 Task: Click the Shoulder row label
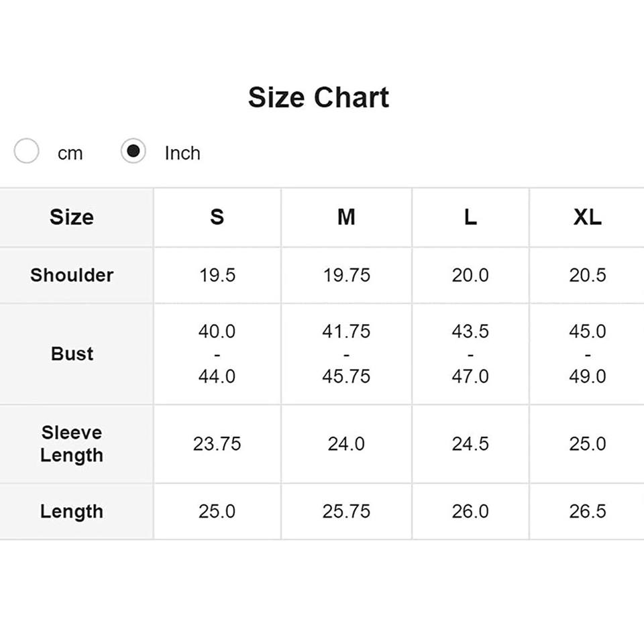[72, 275]
